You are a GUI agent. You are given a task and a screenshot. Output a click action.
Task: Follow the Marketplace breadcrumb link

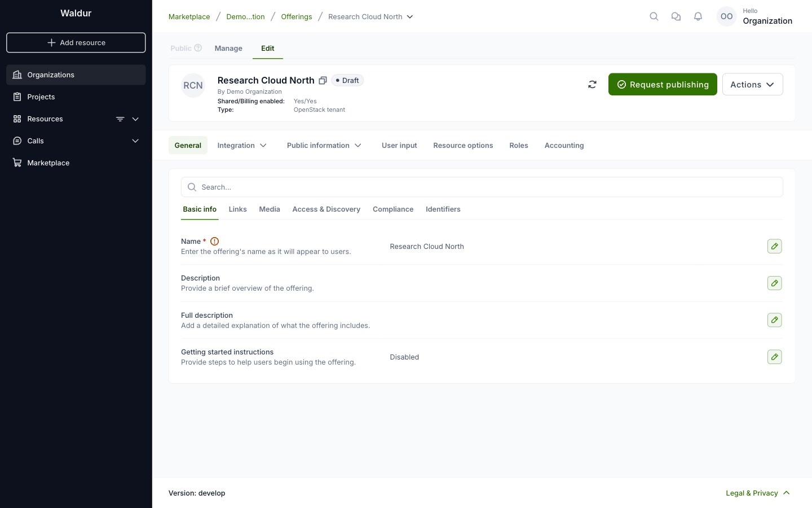click(x=189, y=17)
